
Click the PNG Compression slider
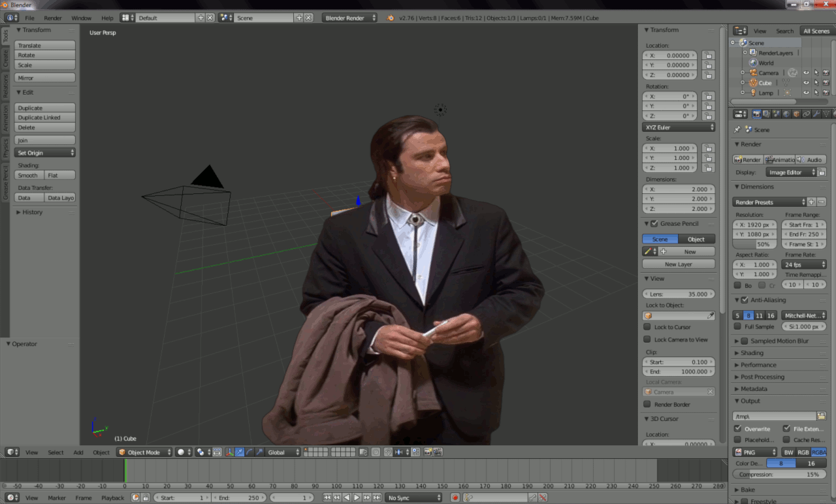pyautogui.click(x=779, y=475)
